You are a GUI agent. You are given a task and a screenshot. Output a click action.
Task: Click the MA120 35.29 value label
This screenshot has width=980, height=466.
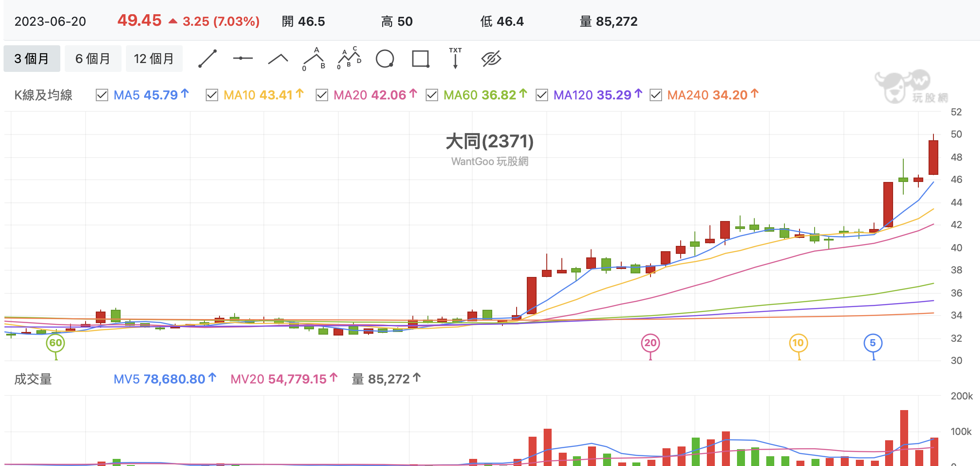point(598,95)
